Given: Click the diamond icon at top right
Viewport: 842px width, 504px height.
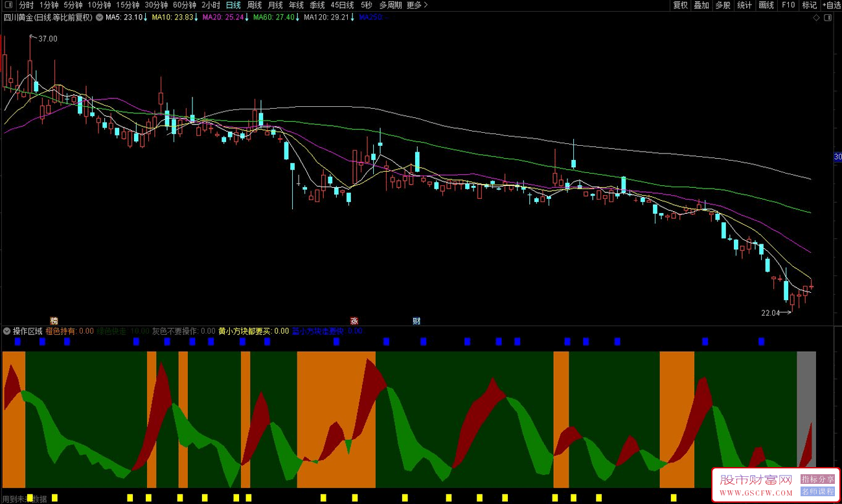Looking at the screenshot, I should coord(815,17).
